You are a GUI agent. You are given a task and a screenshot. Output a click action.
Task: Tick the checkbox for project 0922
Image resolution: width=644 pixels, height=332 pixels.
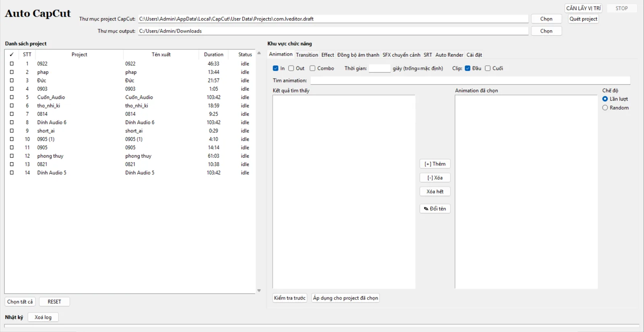[x=12, y=64]
